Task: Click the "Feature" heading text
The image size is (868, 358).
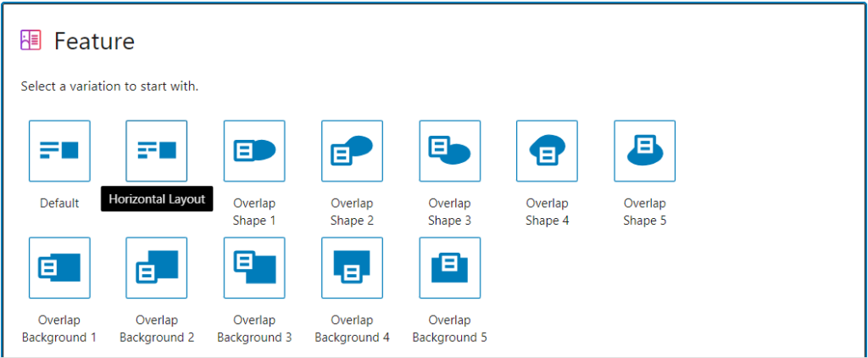Action: pyautogui.click(x=94, y=41)
